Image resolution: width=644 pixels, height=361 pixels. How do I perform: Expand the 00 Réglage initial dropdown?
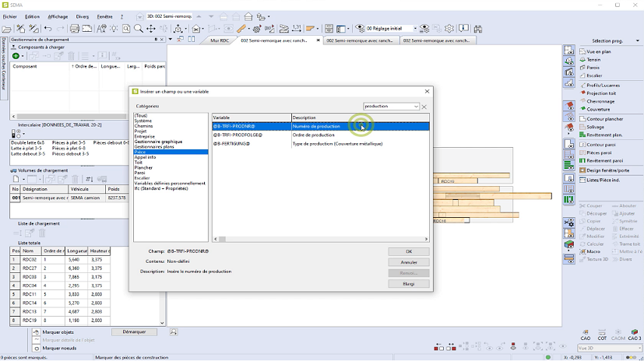[x=414, y=29]
